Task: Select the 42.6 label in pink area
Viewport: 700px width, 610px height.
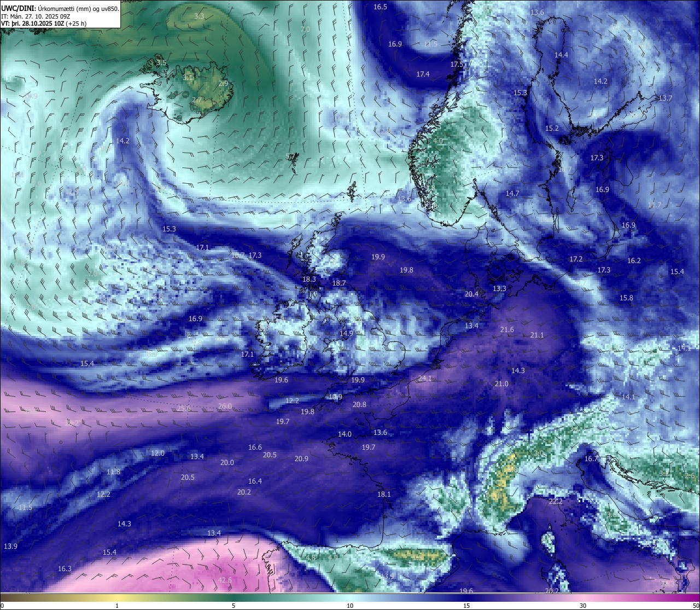Action: pos(225,580)
